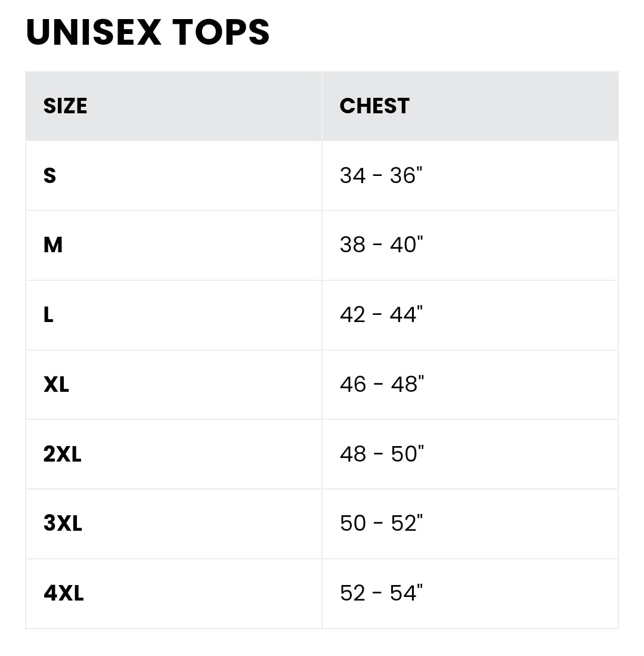Click the S size label
The height and width of the screenshot is (656, 644).
point(49,175)
